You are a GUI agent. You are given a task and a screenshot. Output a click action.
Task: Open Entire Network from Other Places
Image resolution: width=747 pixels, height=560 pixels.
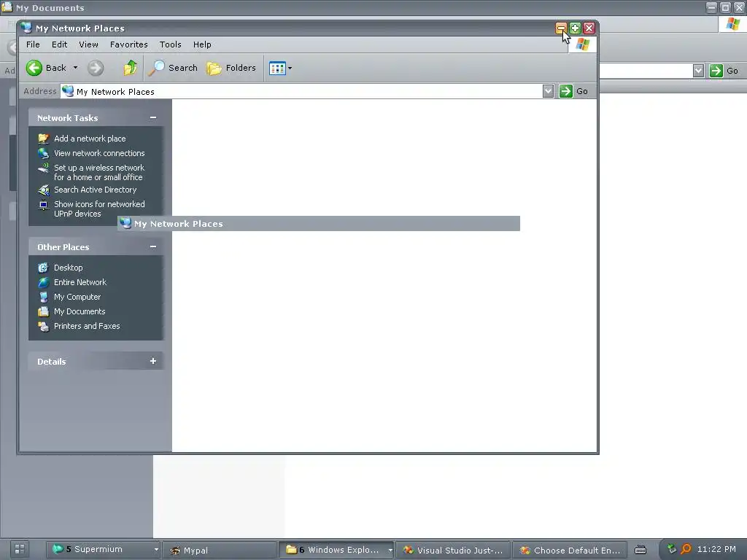(x=80, y=282)
